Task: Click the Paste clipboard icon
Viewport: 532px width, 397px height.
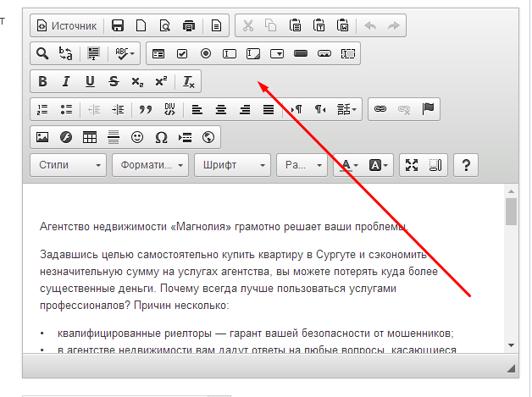Action: pos(295,25)
